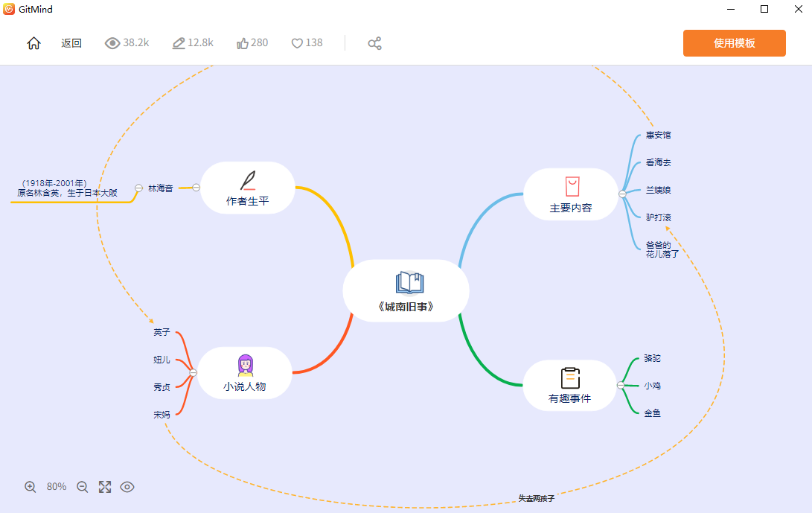Click the orange 使用模板 button
The width and height of the screenshot is (812, 513).
tap(734, 43)
